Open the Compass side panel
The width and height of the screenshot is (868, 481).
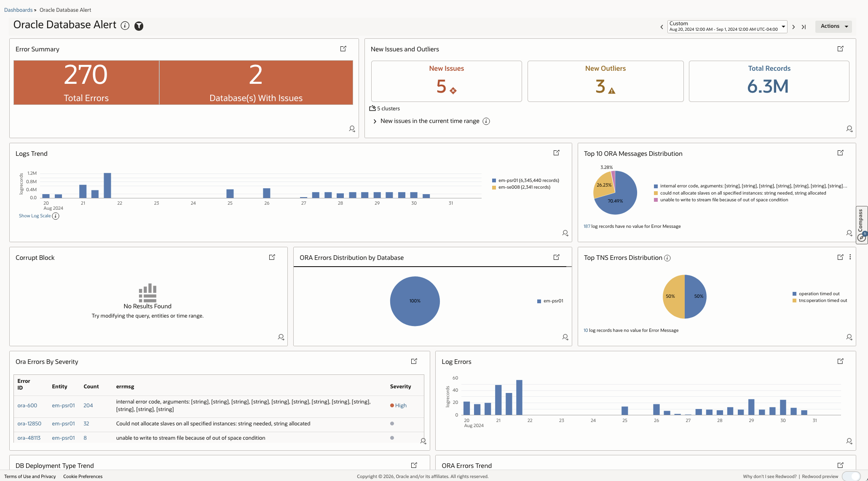(x=862, y=225)
